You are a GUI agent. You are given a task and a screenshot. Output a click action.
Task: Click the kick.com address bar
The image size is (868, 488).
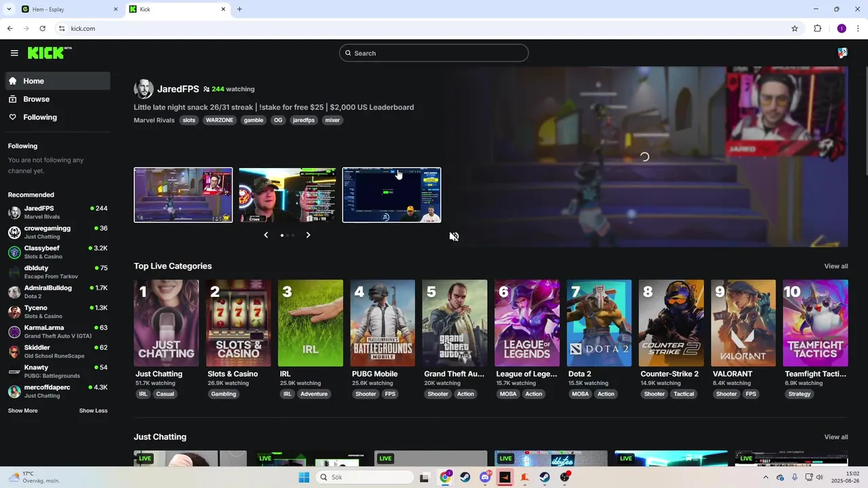coord(420,28)
